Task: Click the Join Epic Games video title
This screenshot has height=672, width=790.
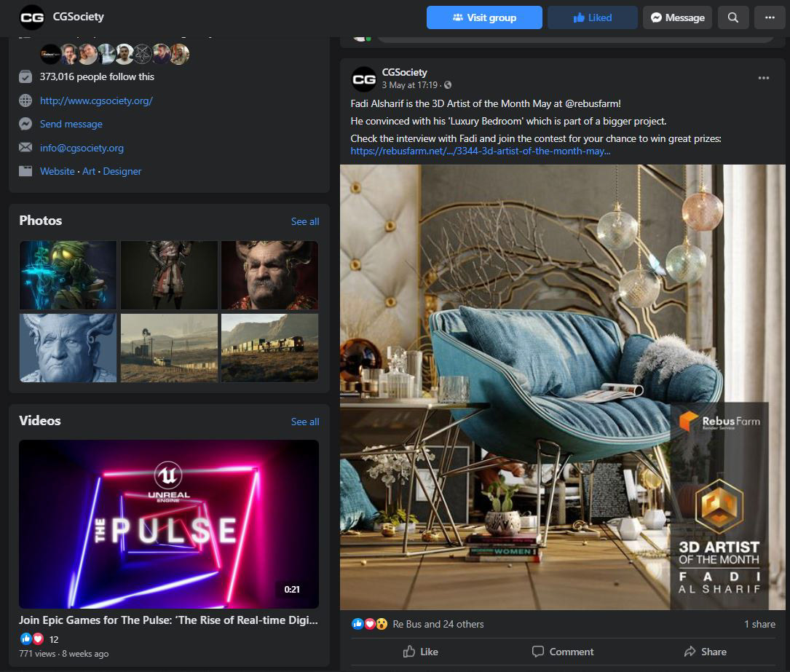Action: click(168, 620)
